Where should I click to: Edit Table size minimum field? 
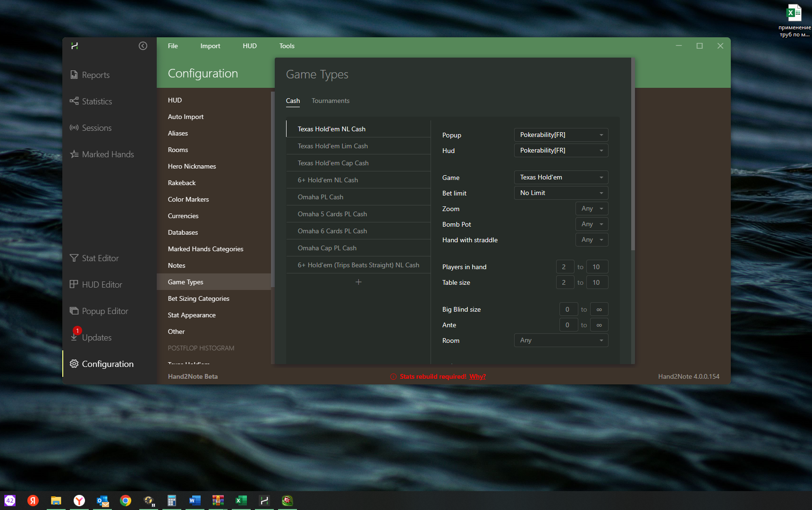click(x=565, y=282)
